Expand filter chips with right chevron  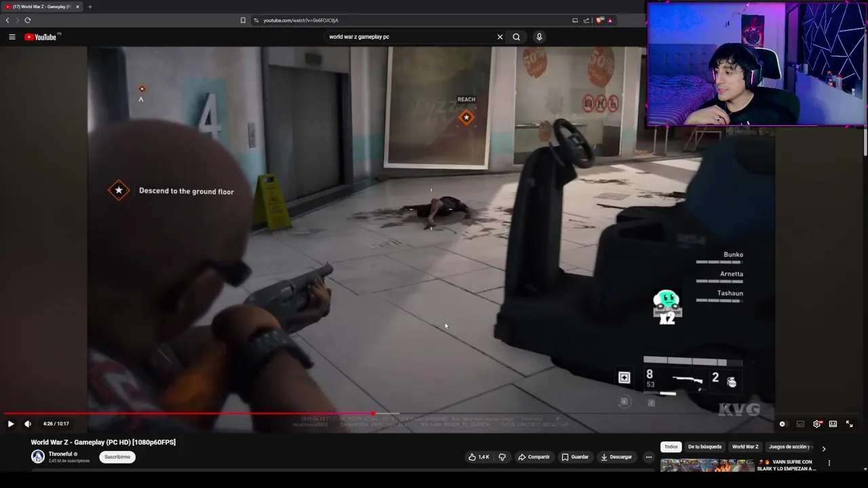[824, 448]
